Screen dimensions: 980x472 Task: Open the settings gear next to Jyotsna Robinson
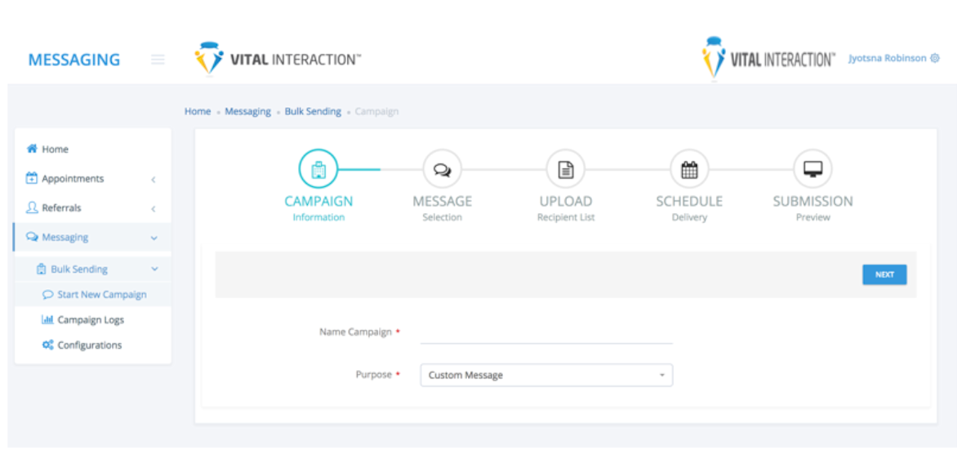[x=935, y=59]
